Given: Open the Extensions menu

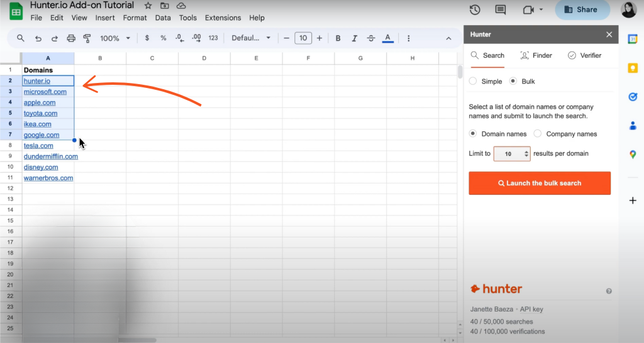Looking at the screenshot, I should 223,18.
